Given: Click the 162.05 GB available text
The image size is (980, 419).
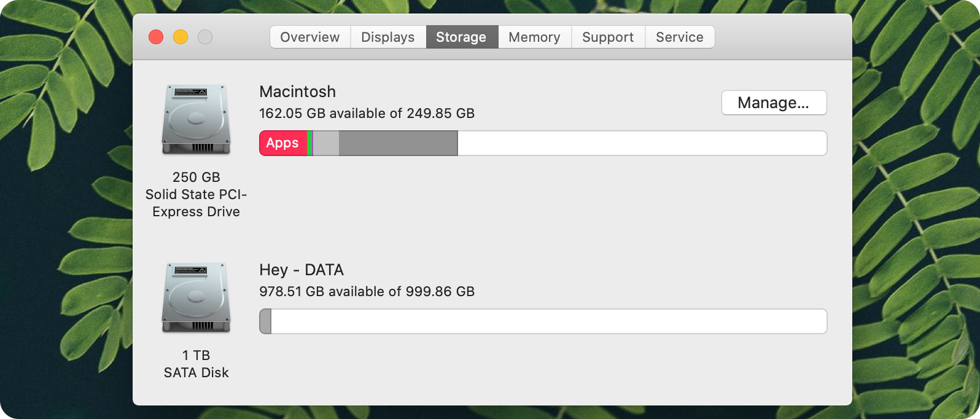Looking at the screenshot, I should [x=367, y=113].
